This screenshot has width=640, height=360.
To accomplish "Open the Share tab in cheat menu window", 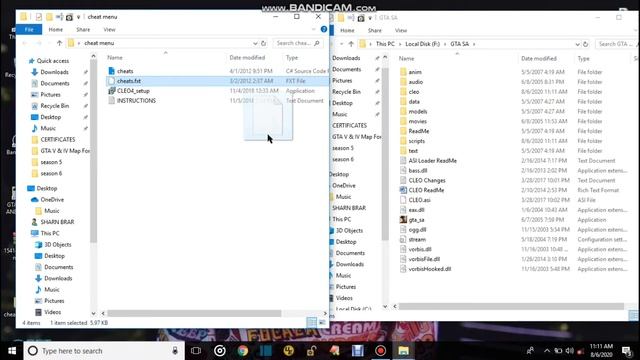I will (x=83, y=29).
